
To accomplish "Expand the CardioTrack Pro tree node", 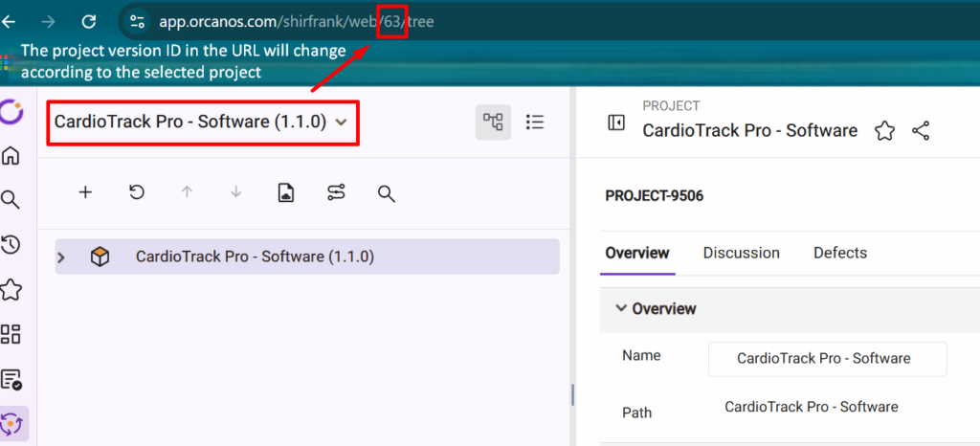I will pyautogui.click(x=62, y=257).
